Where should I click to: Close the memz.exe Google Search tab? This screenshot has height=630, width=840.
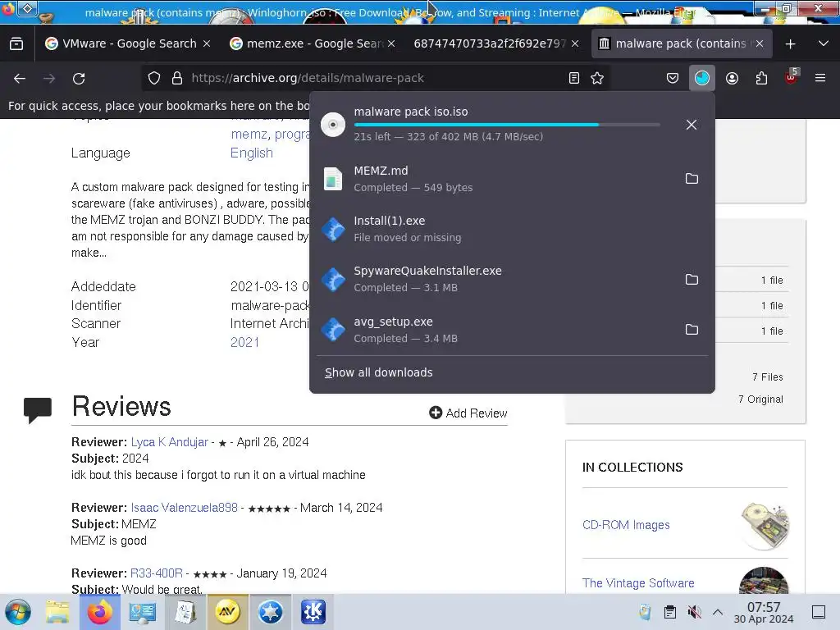coord(391,43)
